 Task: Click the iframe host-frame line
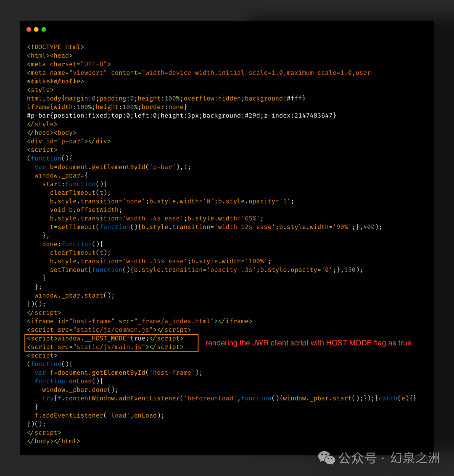click(140, 321)
